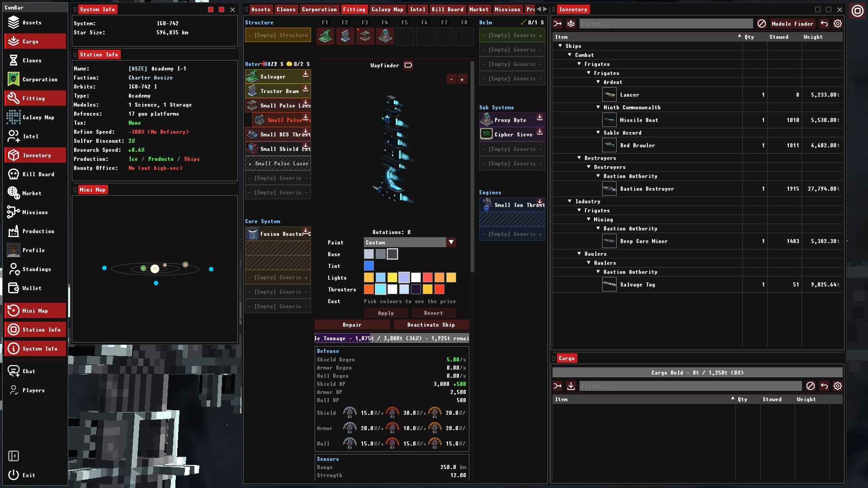The height and width of the screenshot is (488, 868).
Task: Open Profile avatar in ComBar
Action: pos(14,250)
